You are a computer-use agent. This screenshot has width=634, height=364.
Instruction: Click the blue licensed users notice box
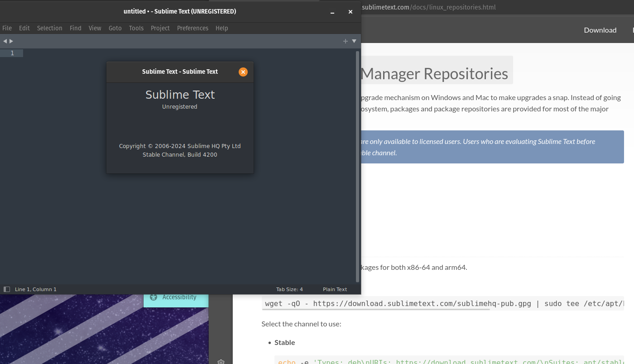pos(492,147)
